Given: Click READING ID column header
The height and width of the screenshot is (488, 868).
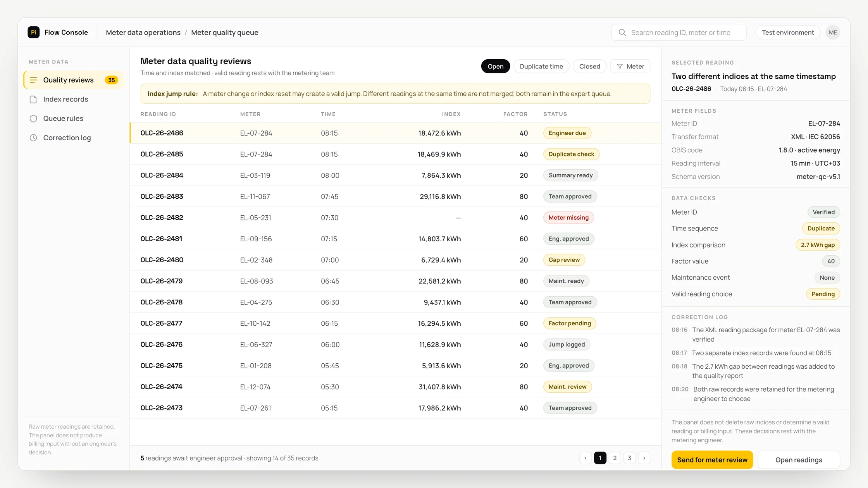Looking at the screenshot, I should [x=158, y=114].
